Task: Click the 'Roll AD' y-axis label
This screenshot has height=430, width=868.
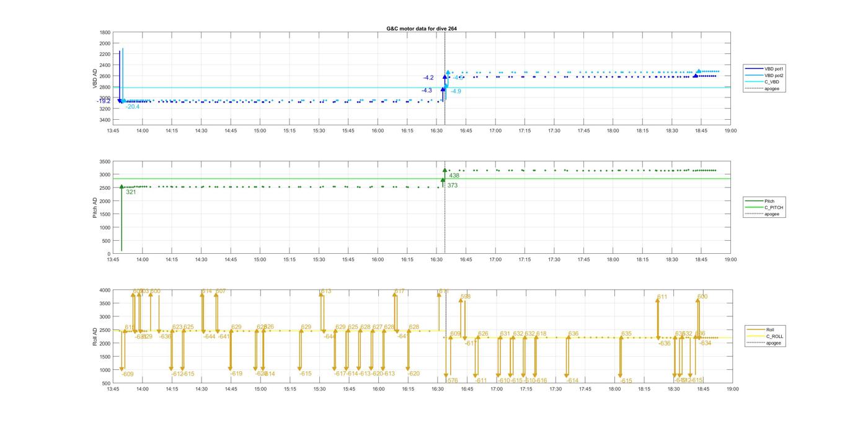Action: (95, 336)
